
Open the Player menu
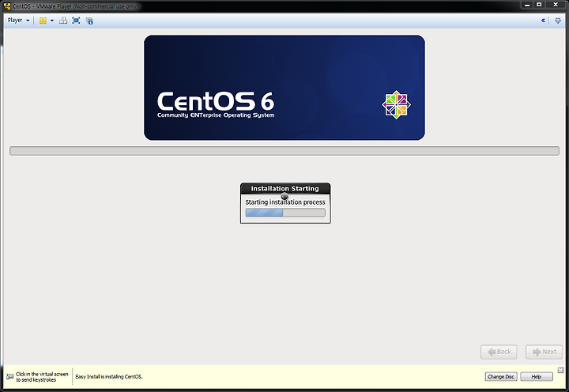pyautogui.click(x=18, y=21)
